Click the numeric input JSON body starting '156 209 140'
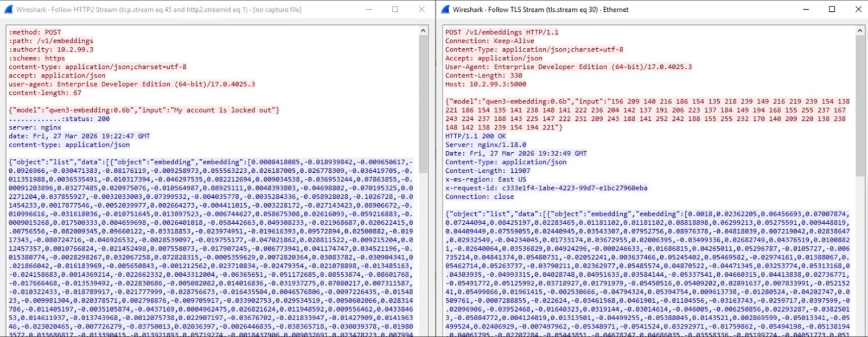The width and height of the screenshot is (868, 337). coord(648,114)
